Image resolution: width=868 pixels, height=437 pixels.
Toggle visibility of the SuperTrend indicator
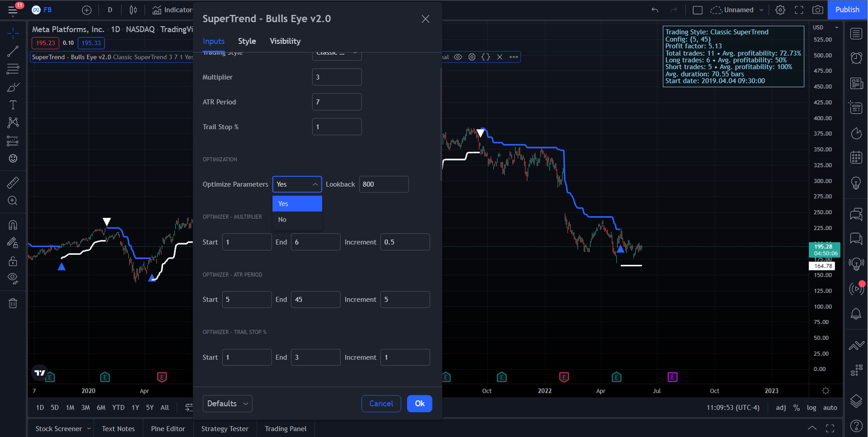point(458,57)
